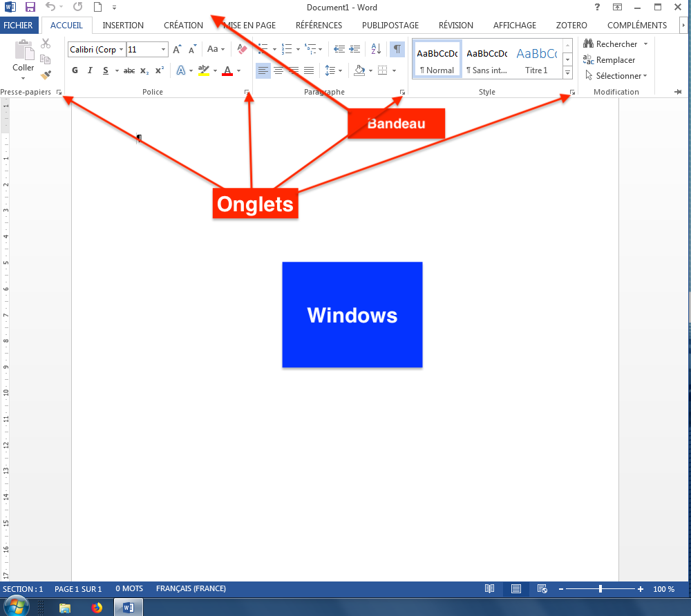Image resolution: width=691 pixels, height=616 pixels.
Task: Align text right
Action: point(294,70)
